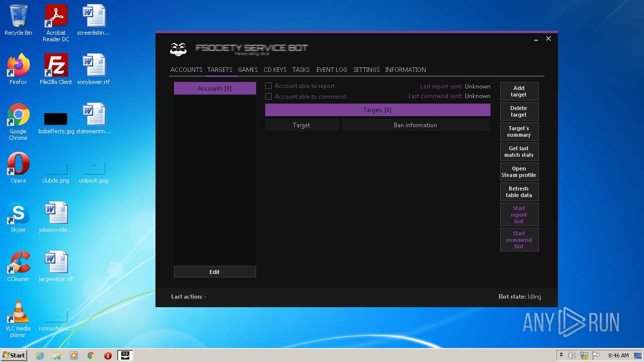Image resolution: width=644 pixels, height=362 pixels.
Task: Open the INFORMATION tab
Action: point(406,70)
